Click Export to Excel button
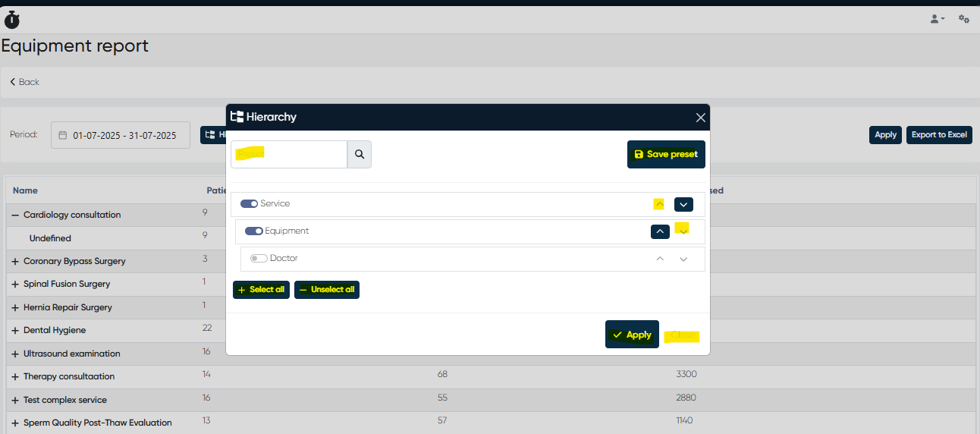 tap(939, 135)
